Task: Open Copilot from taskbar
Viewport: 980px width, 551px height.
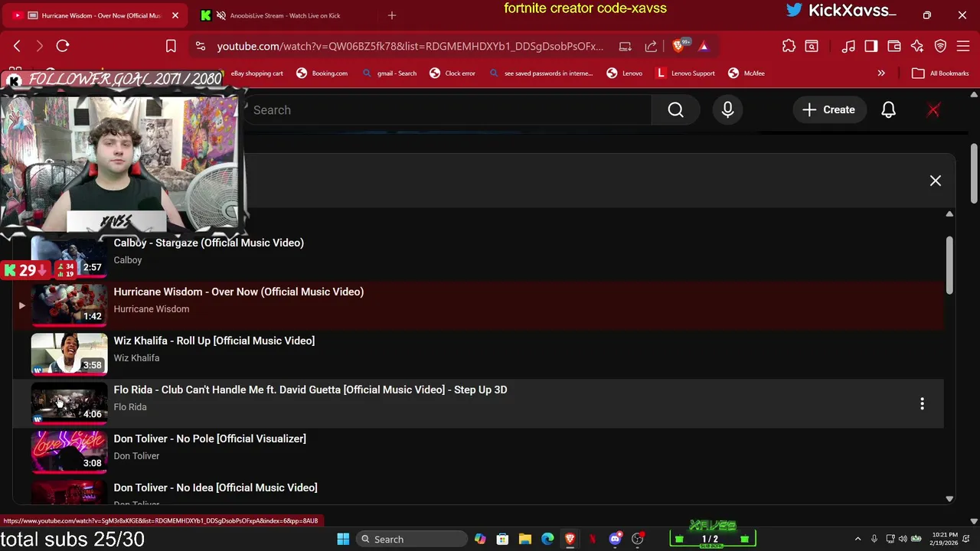Action: [480, 539]
